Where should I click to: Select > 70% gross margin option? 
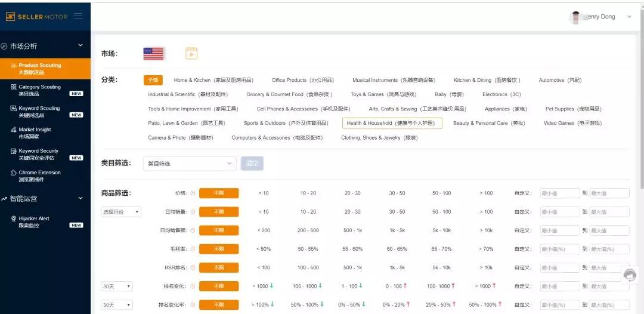[x=487, y=249]
